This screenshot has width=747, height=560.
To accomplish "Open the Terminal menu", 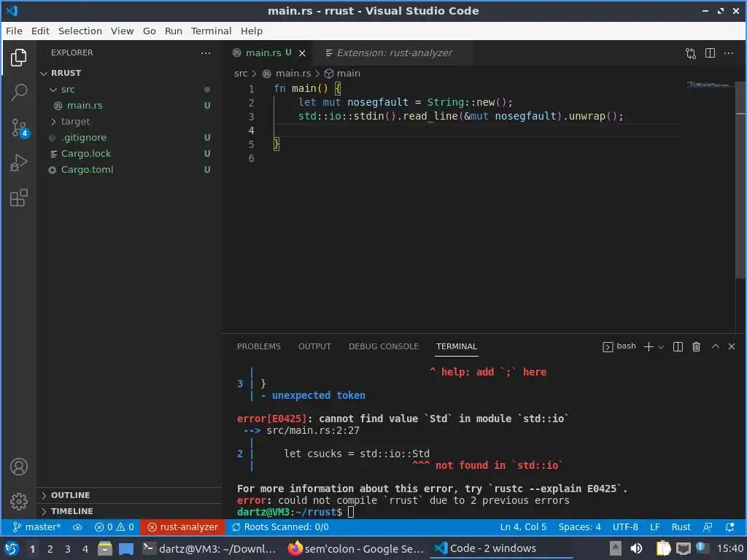I will tap(211, 31).
